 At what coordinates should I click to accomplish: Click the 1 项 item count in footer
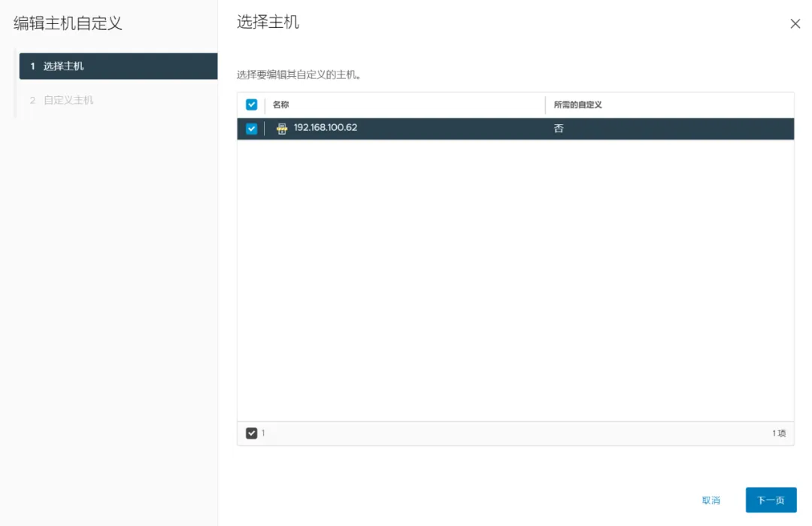[778, 433]
